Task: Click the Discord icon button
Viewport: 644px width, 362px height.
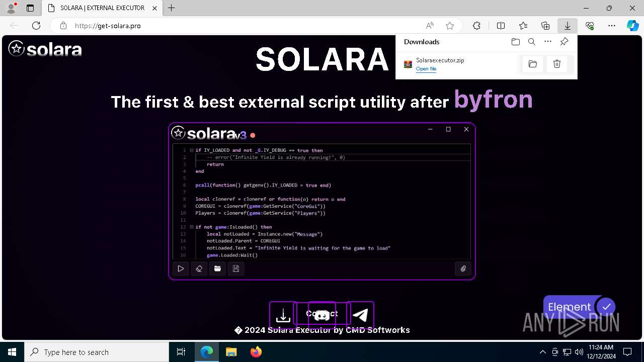Action: coord(322,315)
